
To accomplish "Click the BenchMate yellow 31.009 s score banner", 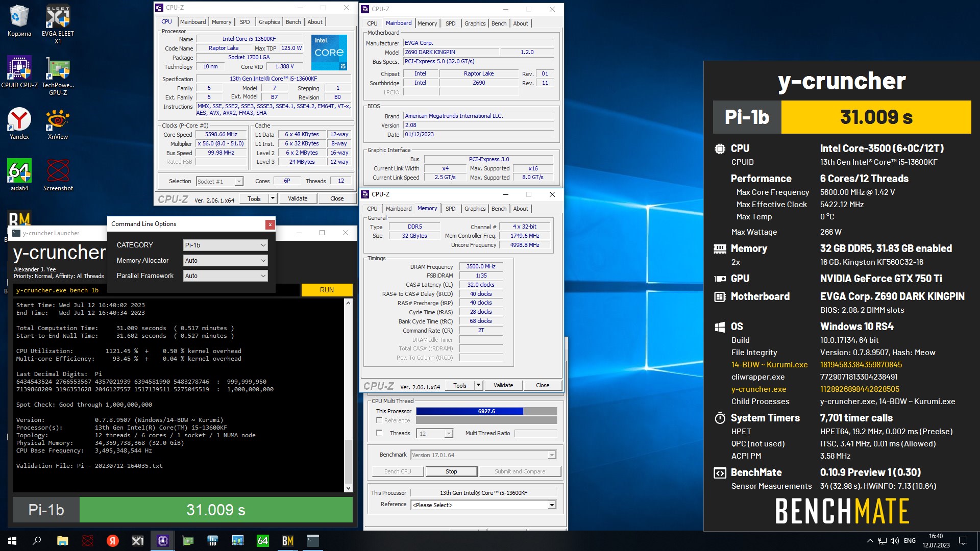I will [876, 117].
